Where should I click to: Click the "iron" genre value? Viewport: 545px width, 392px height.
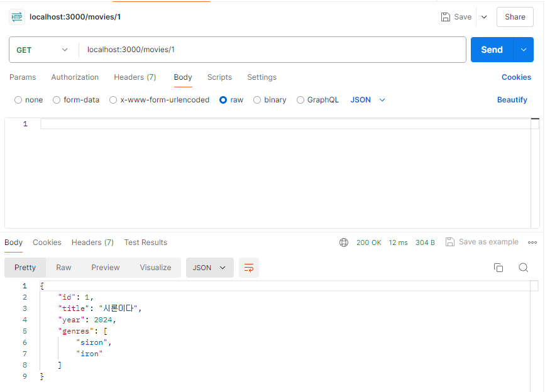(x=89, y=354)
